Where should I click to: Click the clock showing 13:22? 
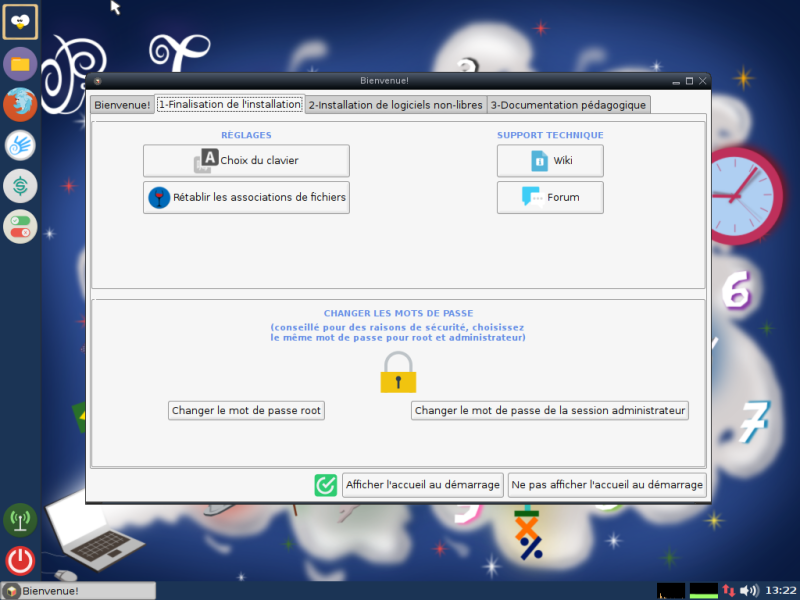(781, 591)
